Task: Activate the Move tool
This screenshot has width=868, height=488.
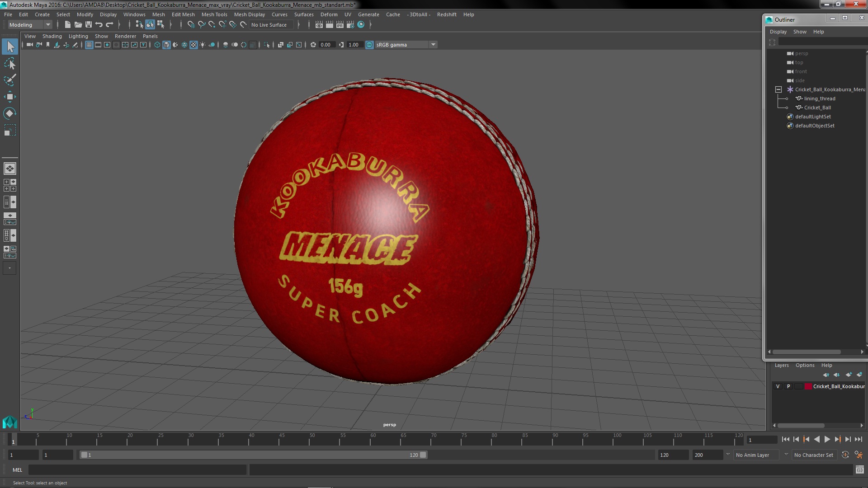Action: click(x=10, y=97)
